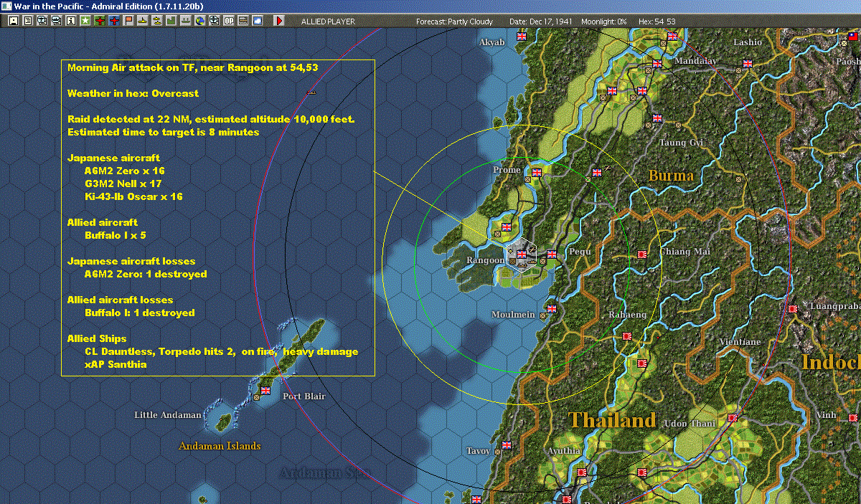This screenshot has width=861, height=504.
Task: Click the third toolbar icon with stacked screens
Action: tap(42, 21)
